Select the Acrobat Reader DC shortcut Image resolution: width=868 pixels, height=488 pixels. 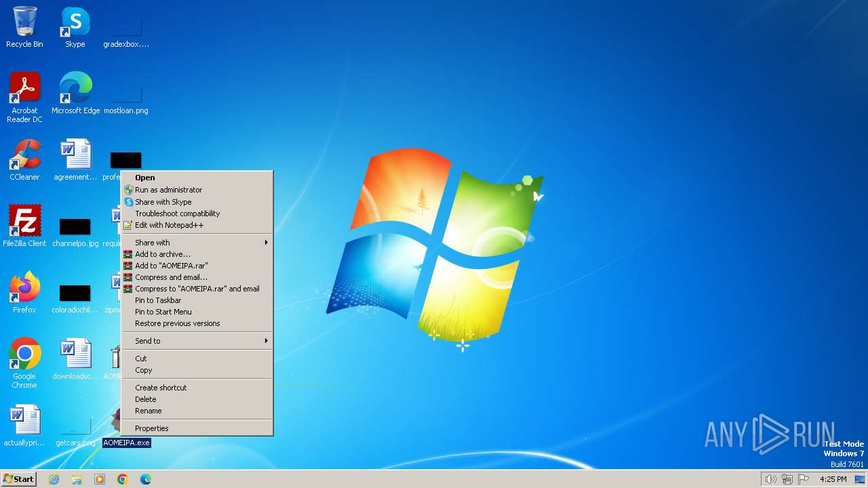(x=24, y=97)
